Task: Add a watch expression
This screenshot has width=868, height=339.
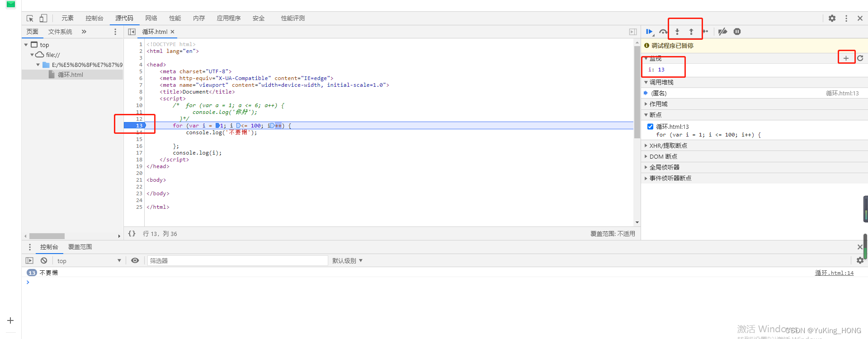Action: click(846, 58)
